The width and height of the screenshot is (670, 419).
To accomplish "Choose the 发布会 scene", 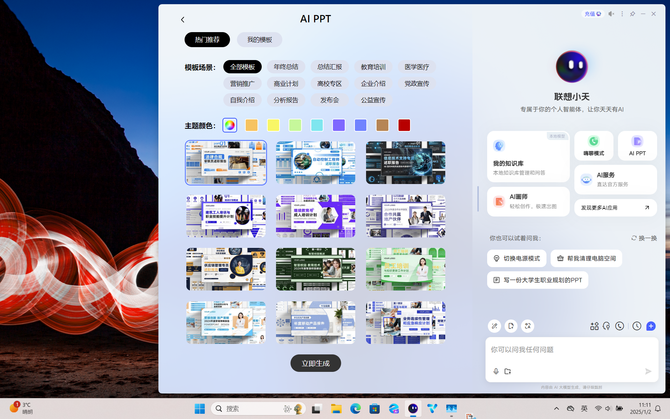I will (x=329, y=100).
